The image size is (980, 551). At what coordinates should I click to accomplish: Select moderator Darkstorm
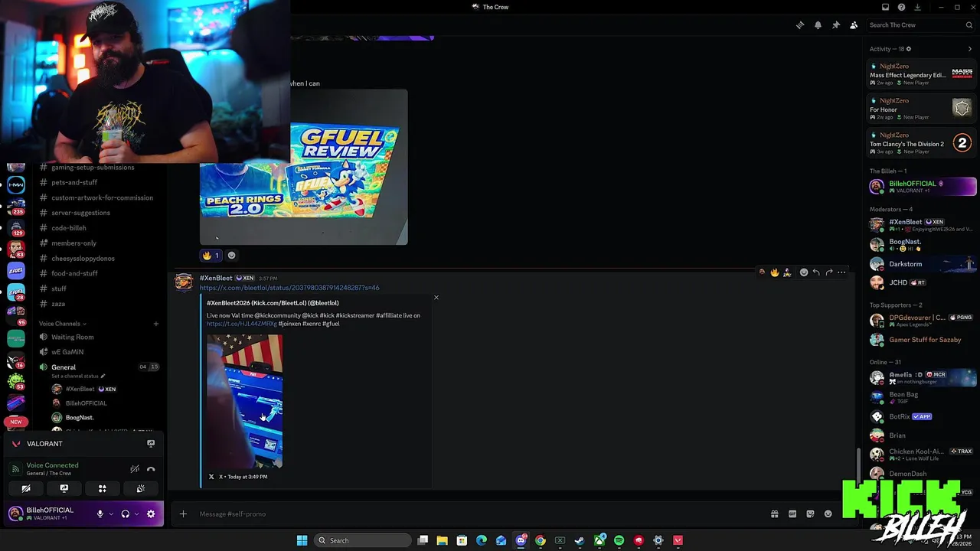click(922, 264)
